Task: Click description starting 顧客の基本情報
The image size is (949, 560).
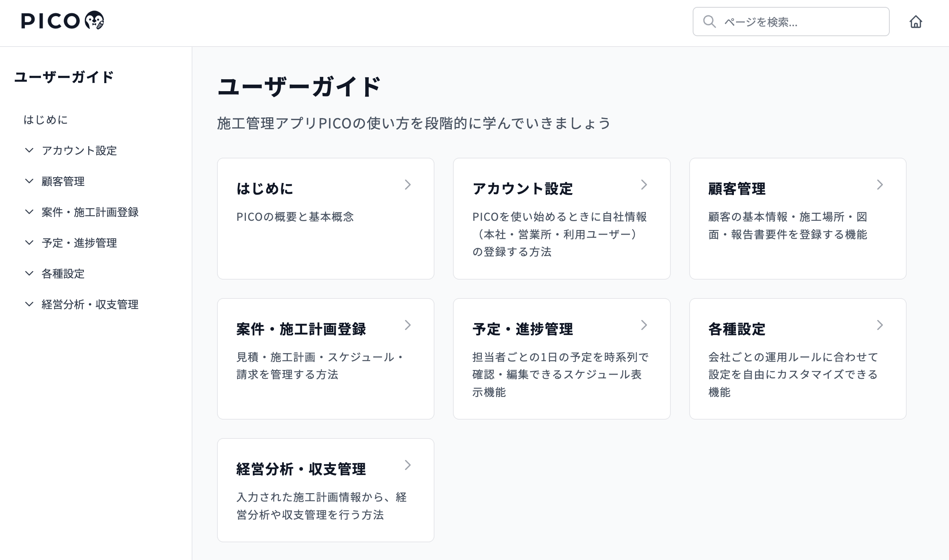Action: point(788,226)
